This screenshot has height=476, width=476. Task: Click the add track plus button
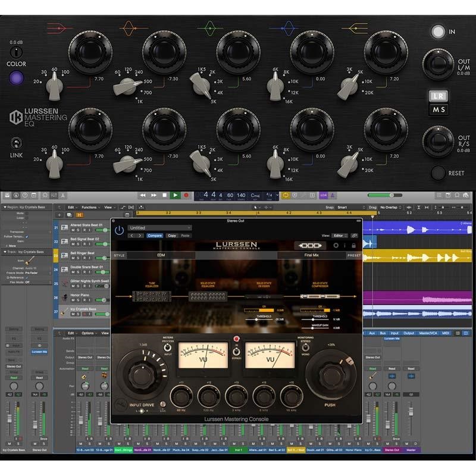[x=59, y=215]
